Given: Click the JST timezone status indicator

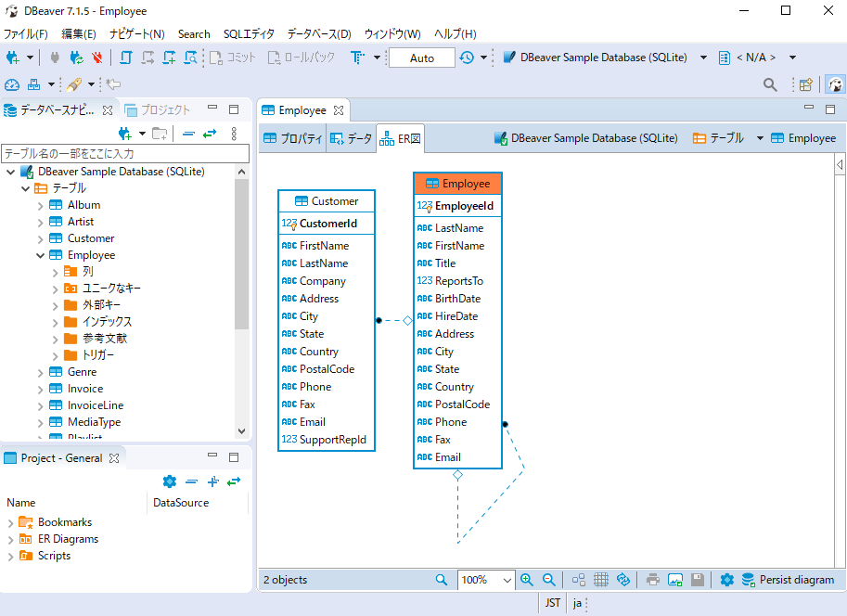Looking at the screenshot, I should click(552, 603).
